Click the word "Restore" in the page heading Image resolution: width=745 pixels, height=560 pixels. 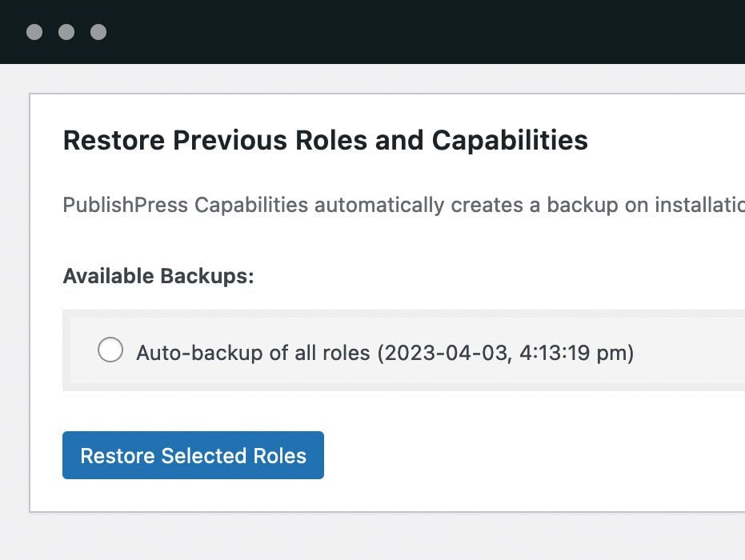114,141
